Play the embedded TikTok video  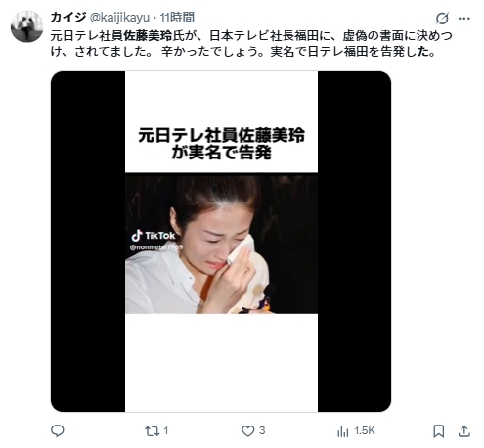(x=221, y=242)
